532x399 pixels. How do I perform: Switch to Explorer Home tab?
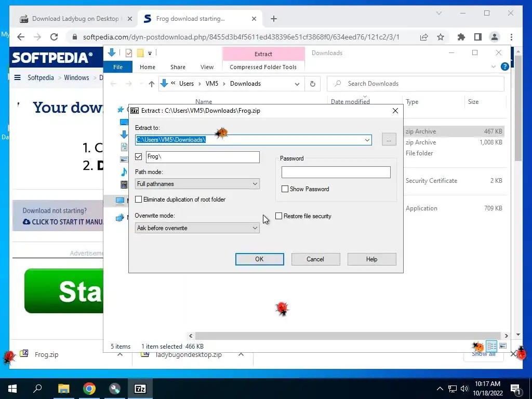click(x=147, y=67)
